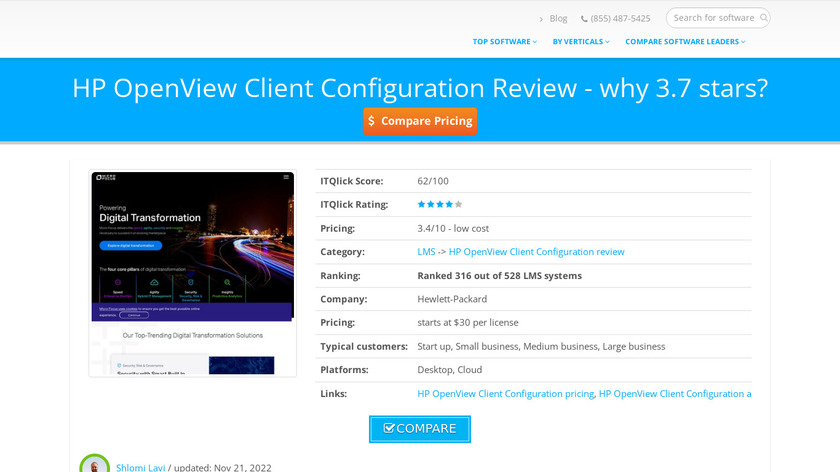Viewport: 840px width, 472px height.
Task: Click the dollar sign icon on Compare Pricing
Action: [371, 121]
